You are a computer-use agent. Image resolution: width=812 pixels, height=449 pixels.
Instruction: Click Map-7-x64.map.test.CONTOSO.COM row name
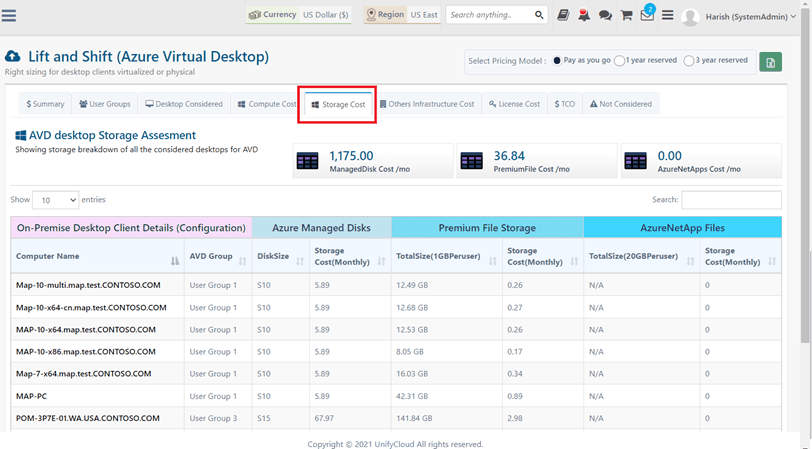[83, 374]
